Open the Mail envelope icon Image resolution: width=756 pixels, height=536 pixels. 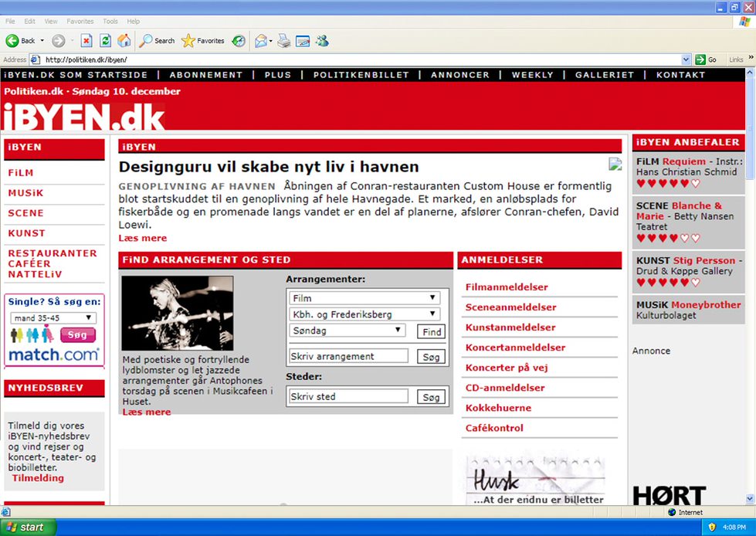click(261, 41)
